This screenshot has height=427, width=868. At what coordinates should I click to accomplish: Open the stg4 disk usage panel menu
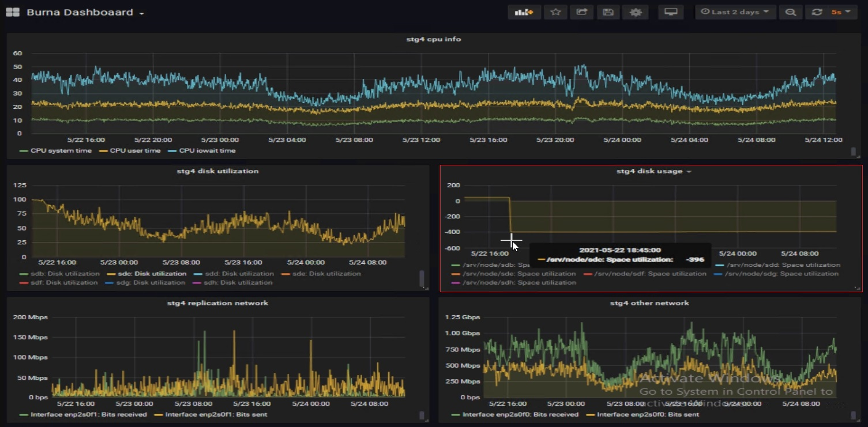point(653,171)
